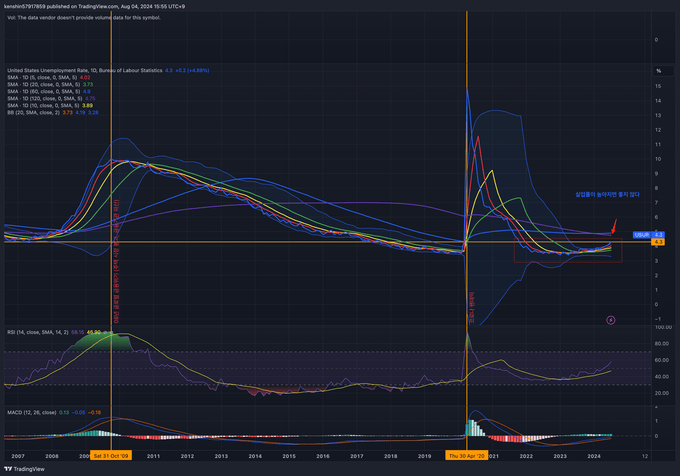Click the red vertical Korean label at 2020 line
The width and height of the screenshot is (680, 476).
(472, 308)
